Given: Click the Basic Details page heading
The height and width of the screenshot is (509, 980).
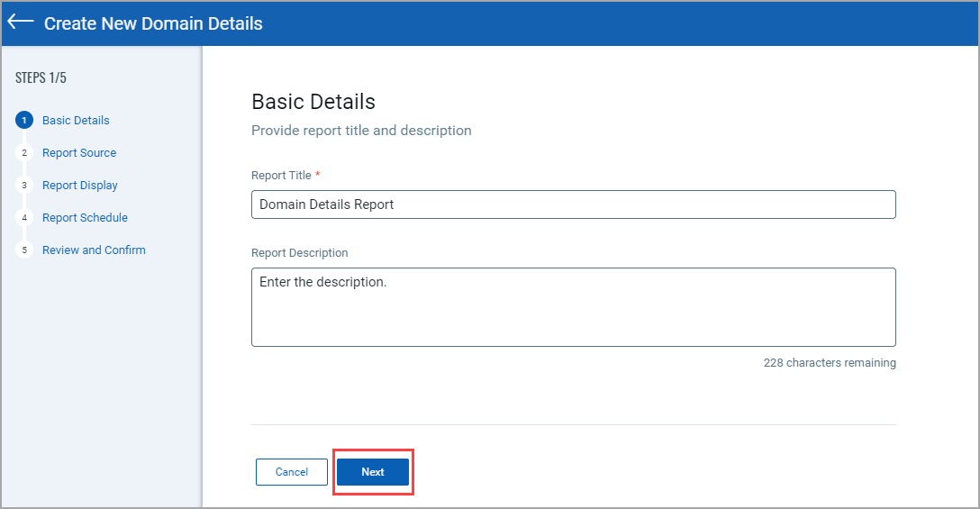Looking at the screenshot, I should (313, 102).
